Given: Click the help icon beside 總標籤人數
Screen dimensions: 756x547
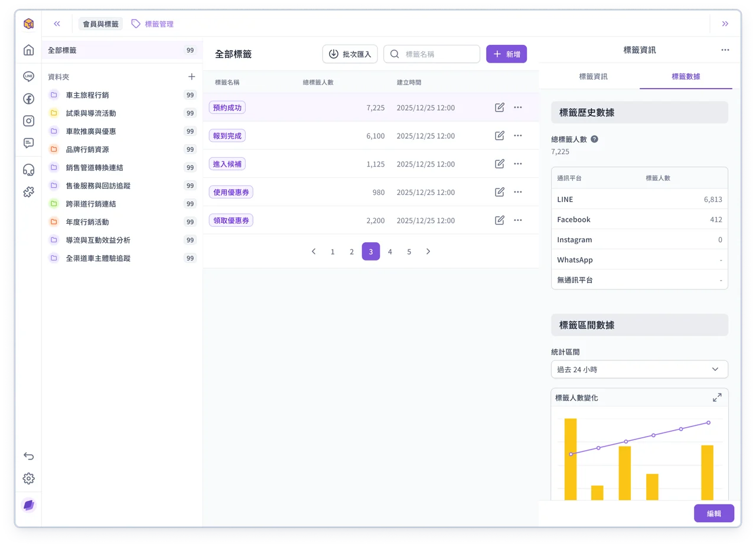Looking at the screenshot, I should pyautogui.click(x=595, y=139).
